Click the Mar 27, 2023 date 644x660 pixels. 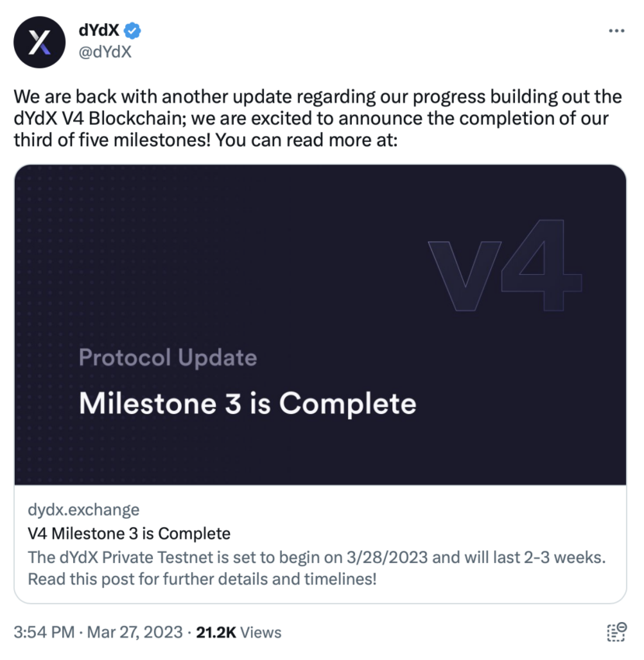pyautogui.click(x=134, y=632)
